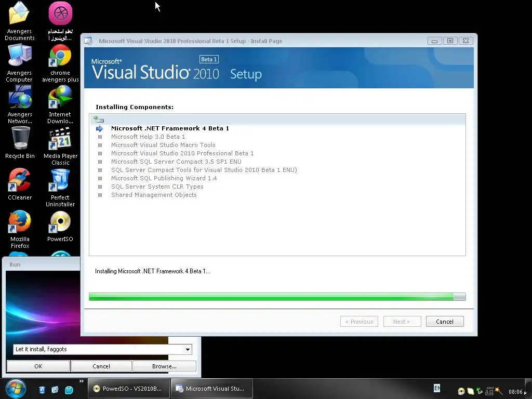
Task: Select SQL Server Compact Tools for Visual Studio row
Action: (204, 170)
